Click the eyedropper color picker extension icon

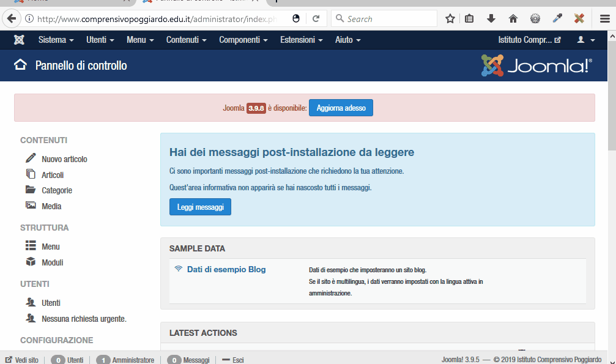click(x=557, y=18)
